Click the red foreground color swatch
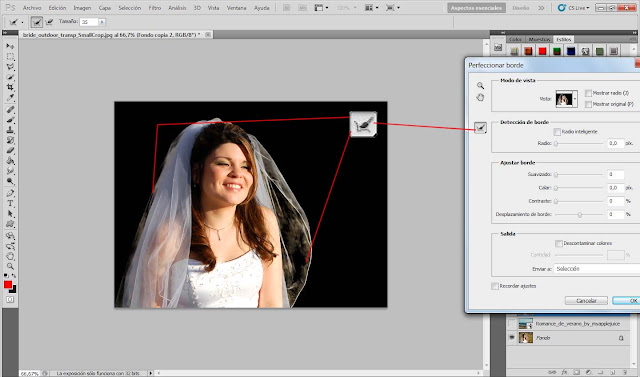 [8, 284]
